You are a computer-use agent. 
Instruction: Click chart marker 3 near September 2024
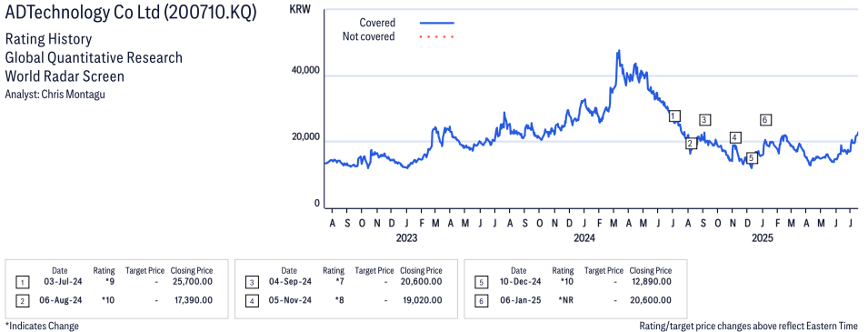(704, 119)
